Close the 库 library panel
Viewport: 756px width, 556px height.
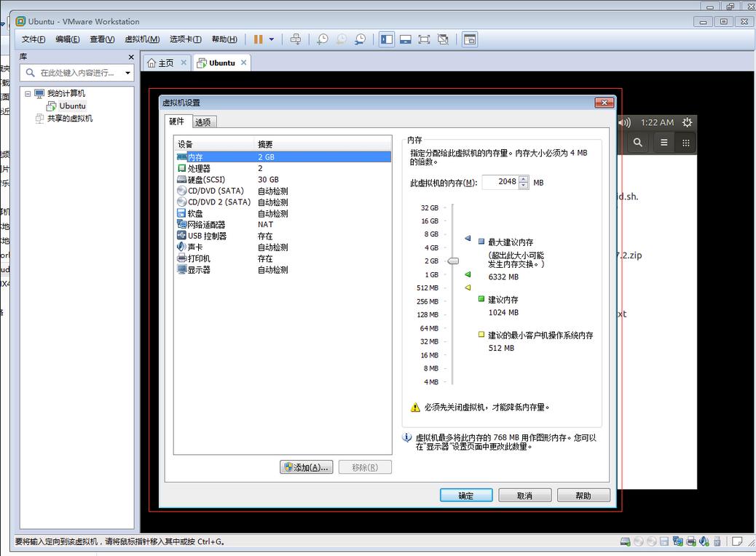tap(130, 57)
